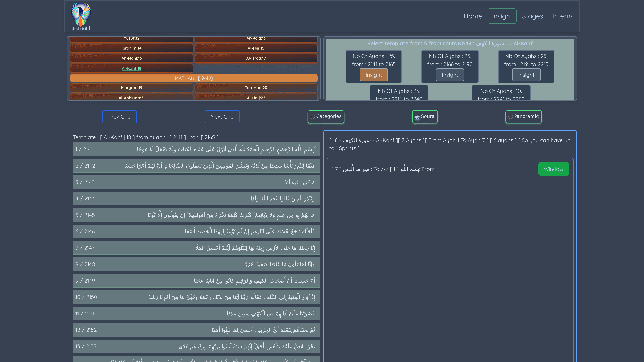
Task: Select ayah row 8 / 2148
Action: tap(196, 264)
